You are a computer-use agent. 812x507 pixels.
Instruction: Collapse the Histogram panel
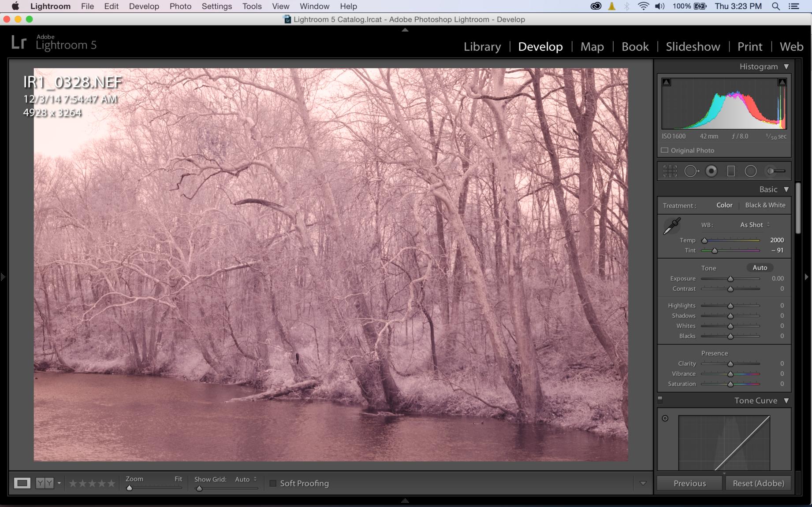coord(786,67)
